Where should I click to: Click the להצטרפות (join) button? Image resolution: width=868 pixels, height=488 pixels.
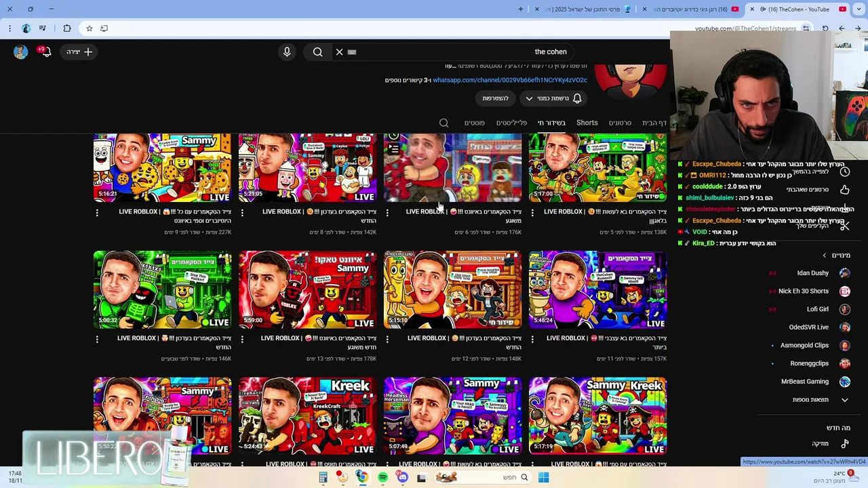[x=495, y=98]
